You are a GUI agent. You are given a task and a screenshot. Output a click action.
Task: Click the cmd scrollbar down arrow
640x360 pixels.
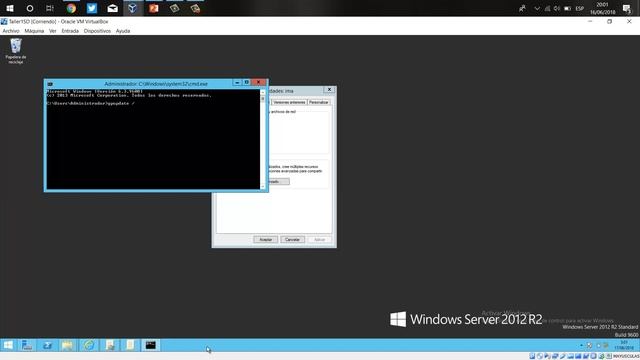point(263,187)
